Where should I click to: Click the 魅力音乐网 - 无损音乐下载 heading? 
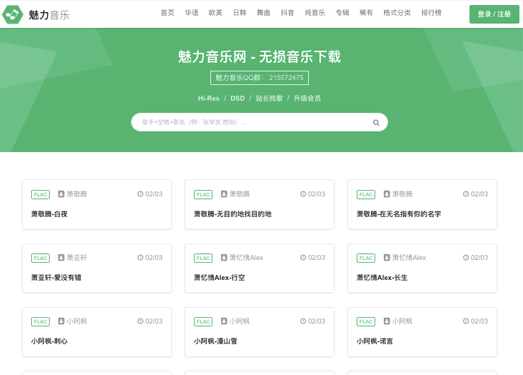259,57
